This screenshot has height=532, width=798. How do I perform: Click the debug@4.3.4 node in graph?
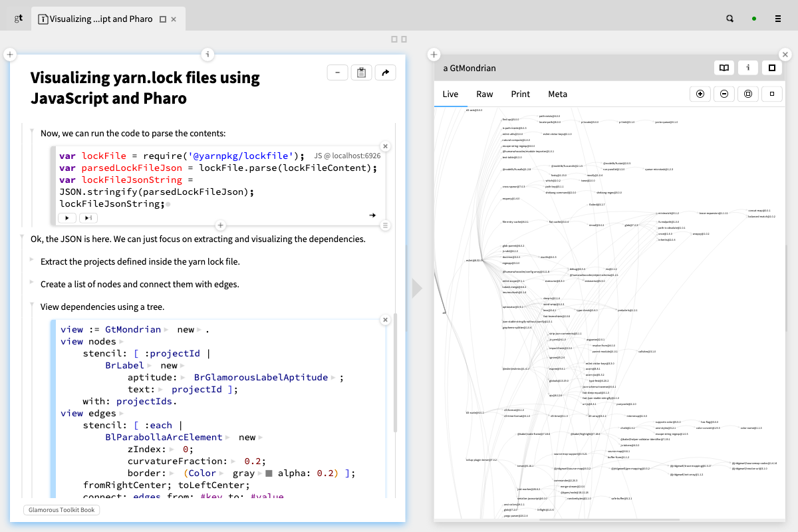pos(577,269)
